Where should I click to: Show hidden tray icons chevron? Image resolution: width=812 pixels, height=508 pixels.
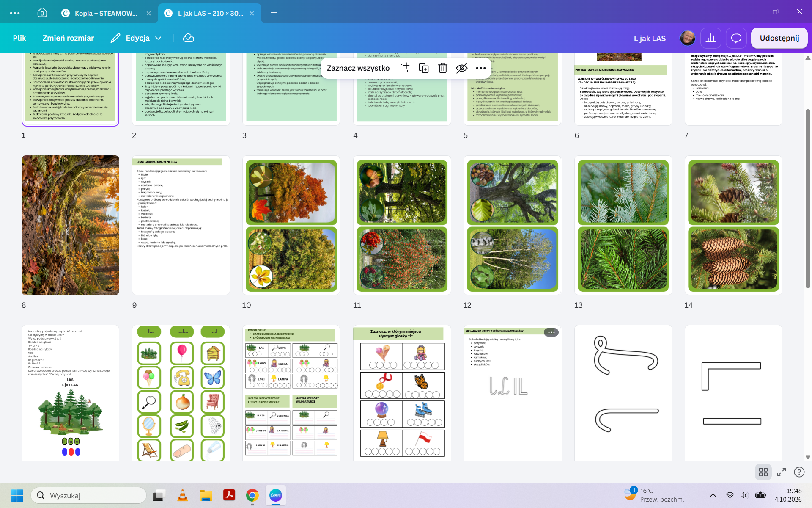point(713,495)
